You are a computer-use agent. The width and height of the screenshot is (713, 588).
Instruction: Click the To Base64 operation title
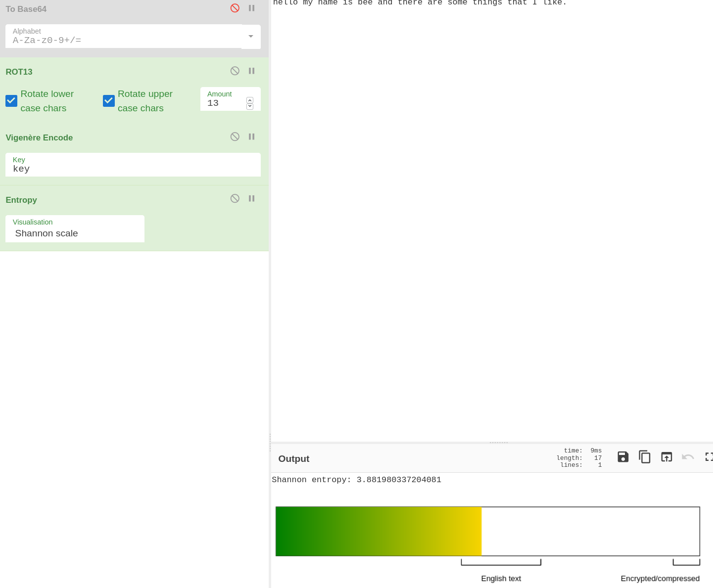point(26,9)
